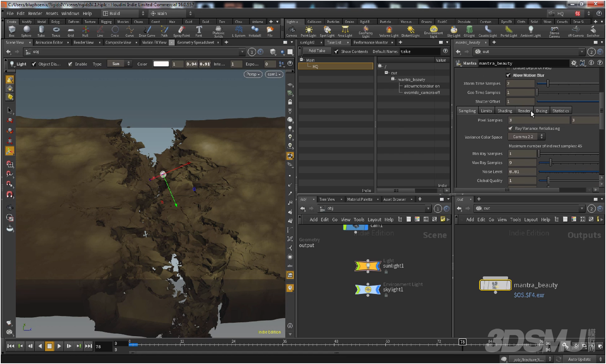This screenshot has width=606, height=364.
Task: Create an Area Light from shelf
Action: tap(345, 31)
